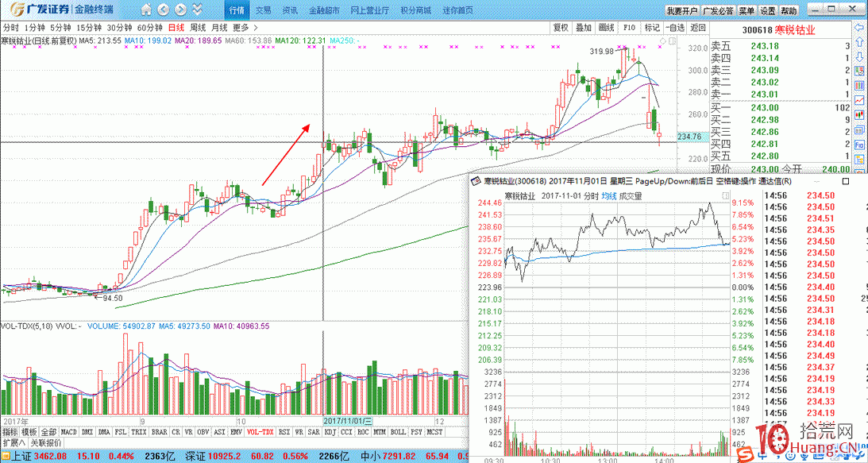Click the up arrow icon in right sidebar

860,41
